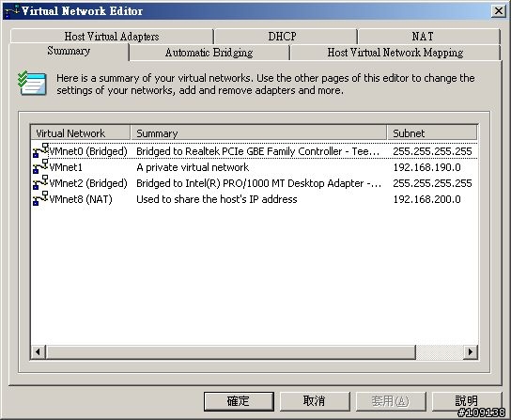Click the subnet value 192.168.200.0
This screenshot has height=420, width=511.
coord(426,199)
